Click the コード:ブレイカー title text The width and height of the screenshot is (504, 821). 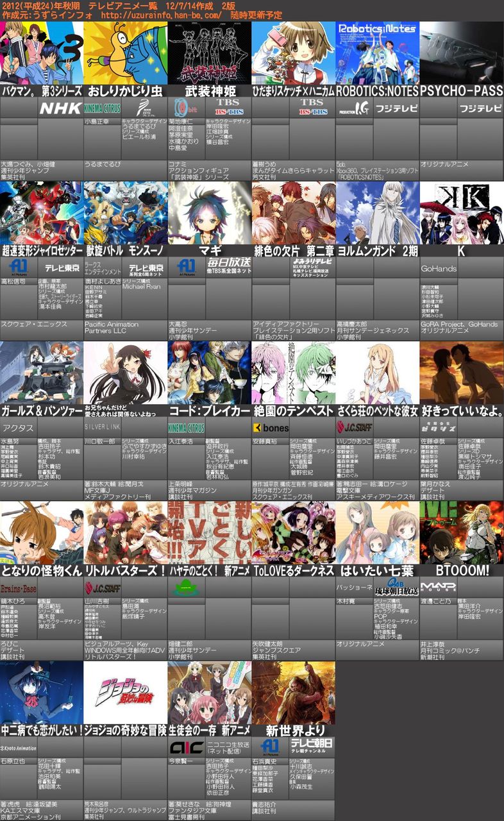(210, 411)
